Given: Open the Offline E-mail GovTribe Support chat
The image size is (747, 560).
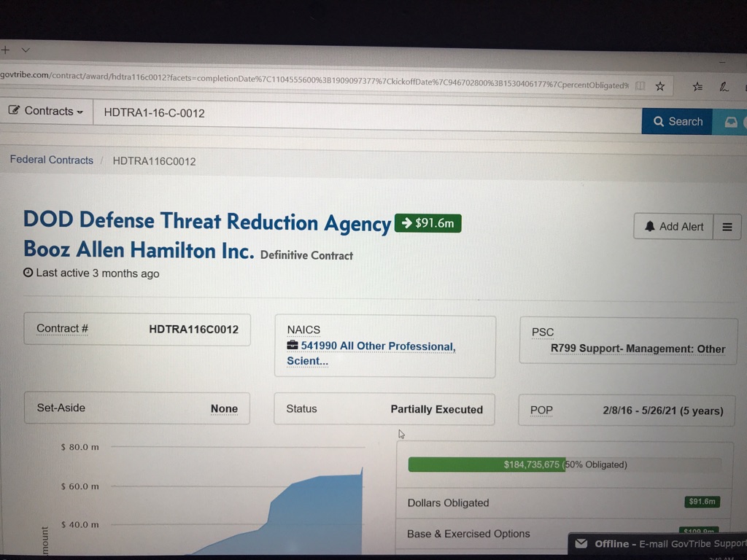Looking at the screenshot, I should pyautogui.click(x=660, y=543).
